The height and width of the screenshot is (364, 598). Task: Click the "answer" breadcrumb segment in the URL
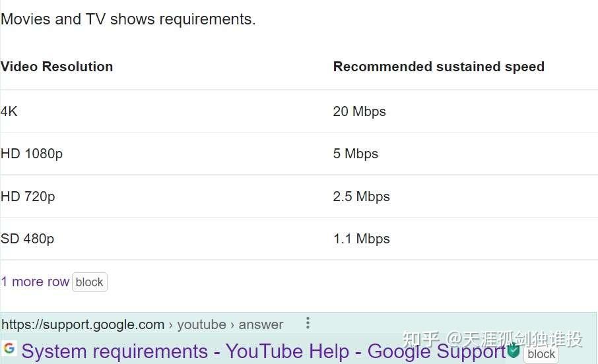261,324
